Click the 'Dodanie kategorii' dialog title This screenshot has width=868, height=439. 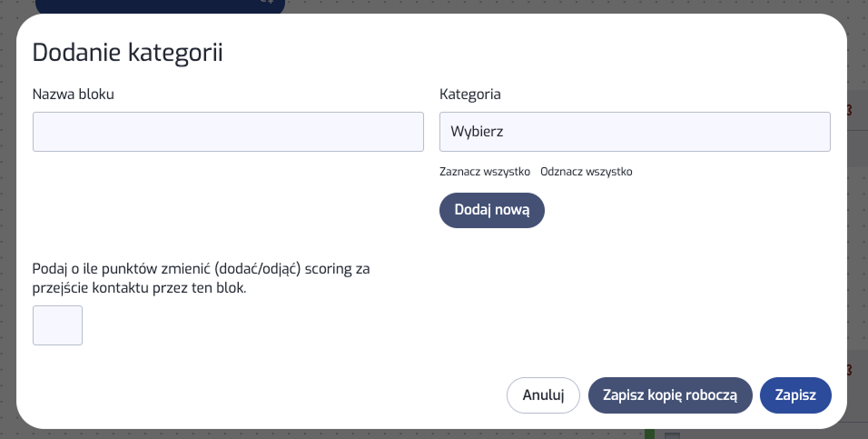[x=128, y=53]
